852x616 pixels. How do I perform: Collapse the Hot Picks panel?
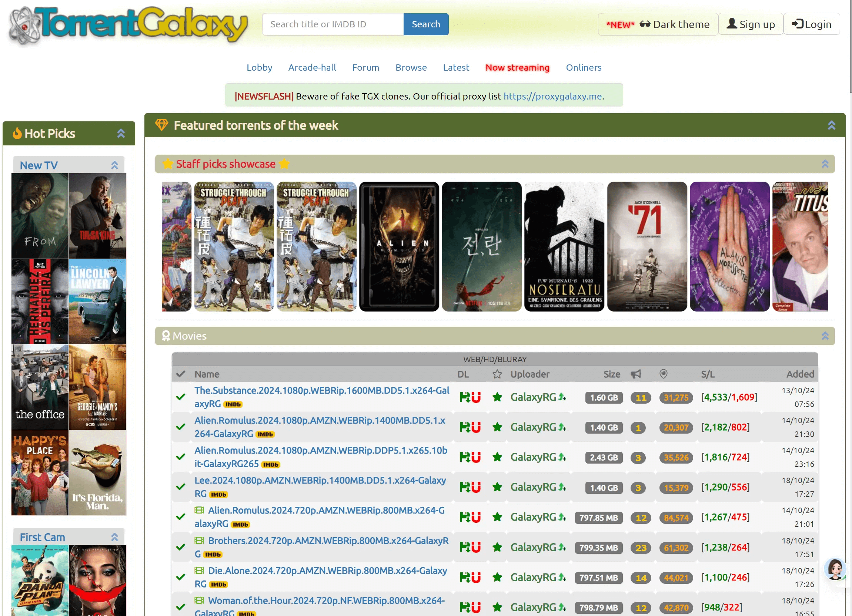121,133
